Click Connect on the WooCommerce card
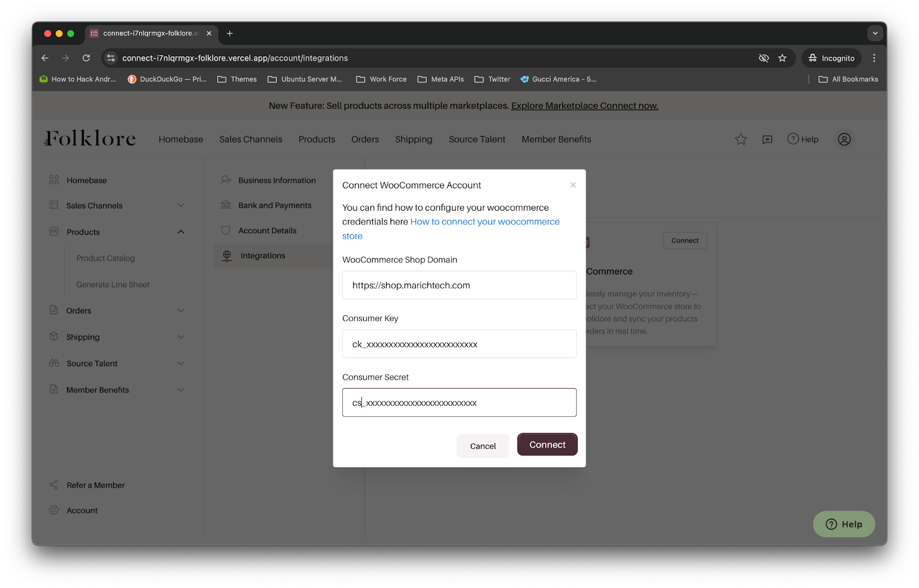Viewport: 919px width, 588px height. tap(685, 240)
